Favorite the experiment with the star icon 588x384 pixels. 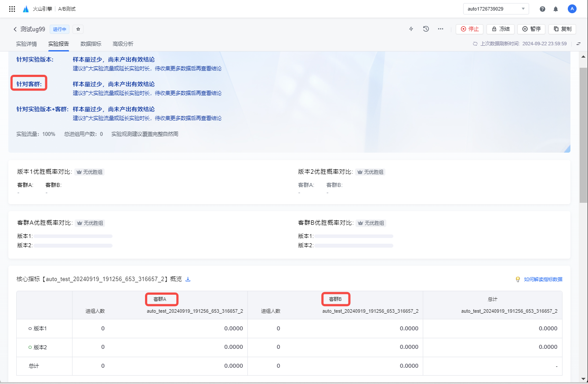coord(78,29)
